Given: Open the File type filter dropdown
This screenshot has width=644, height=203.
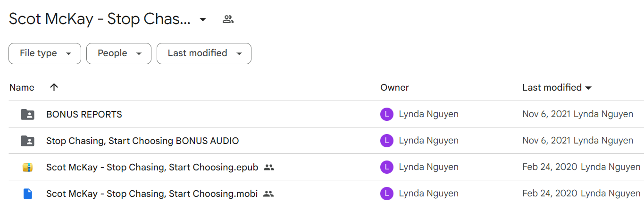Looking at the screenshot, I should (45, 53).
